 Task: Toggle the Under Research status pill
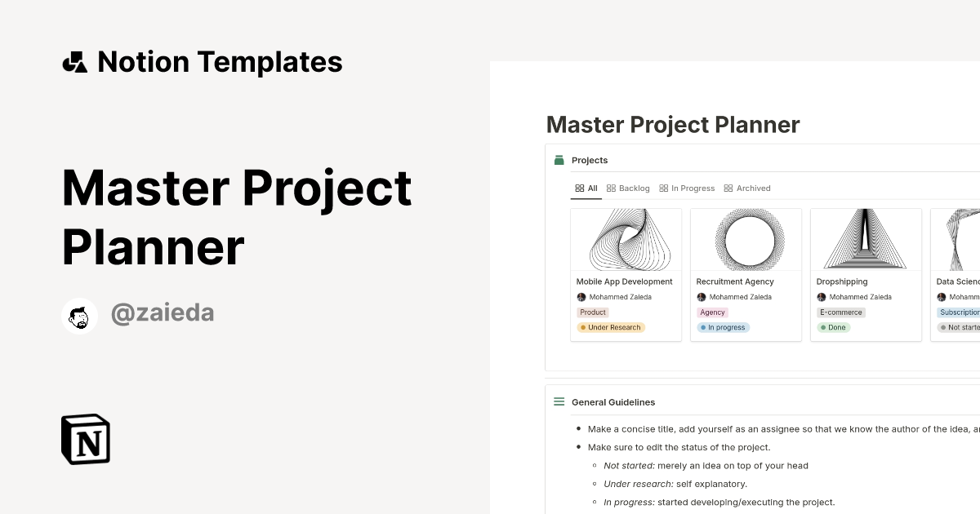pyautogui.click(x=611, y=327)
